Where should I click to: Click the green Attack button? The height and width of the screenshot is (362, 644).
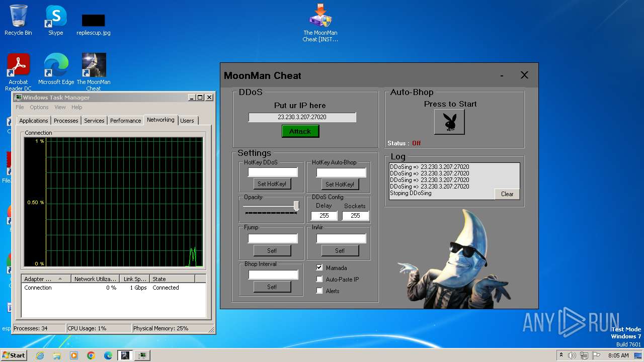click(300, 131)
